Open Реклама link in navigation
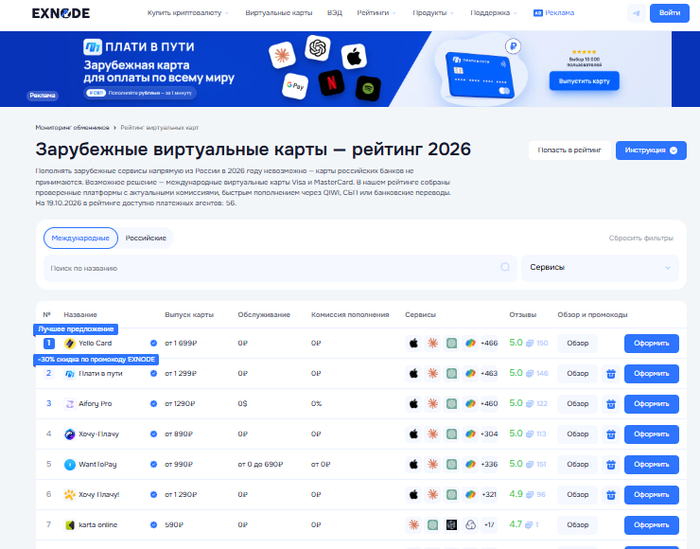The width and height of the screenshot is (700, 549). tap(554, 13)
